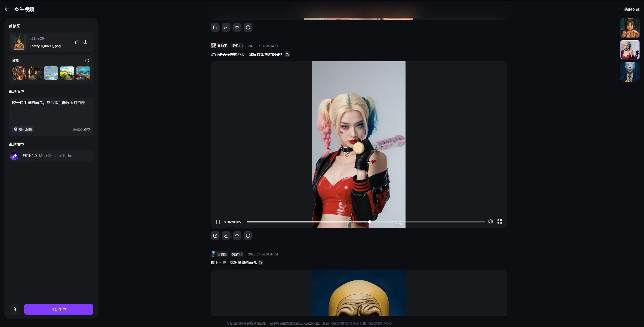Image resolution: width=644 pixels, height=327 pixels.
Task: Open the 绘想用户服务协议 link
Action: (x=346, y=323)
